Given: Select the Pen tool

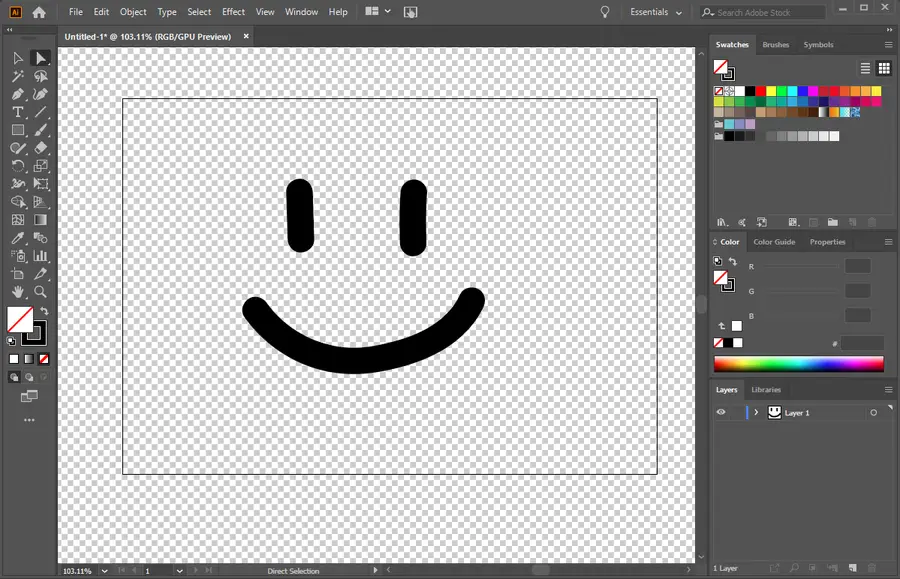Looking at the screenshot, I should tap(18, 94).
